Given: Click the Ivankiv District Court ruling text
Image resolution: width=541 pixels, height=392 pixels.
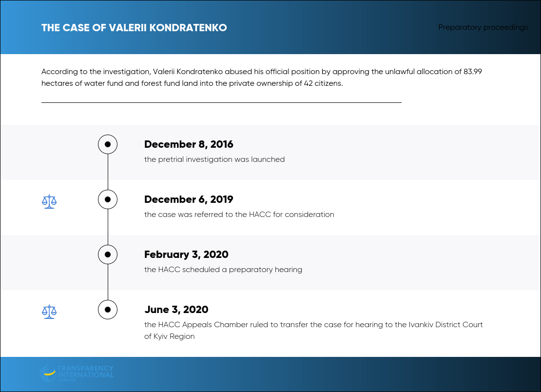Looking at the screenshot, I should [313, 331].
